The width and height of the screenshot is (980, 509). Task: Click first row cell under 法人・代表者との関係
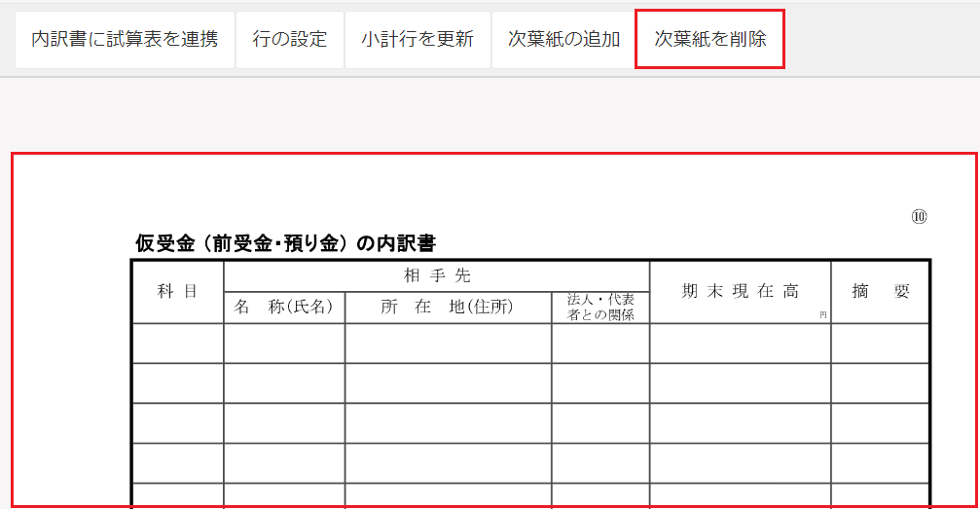click(600, 344)
